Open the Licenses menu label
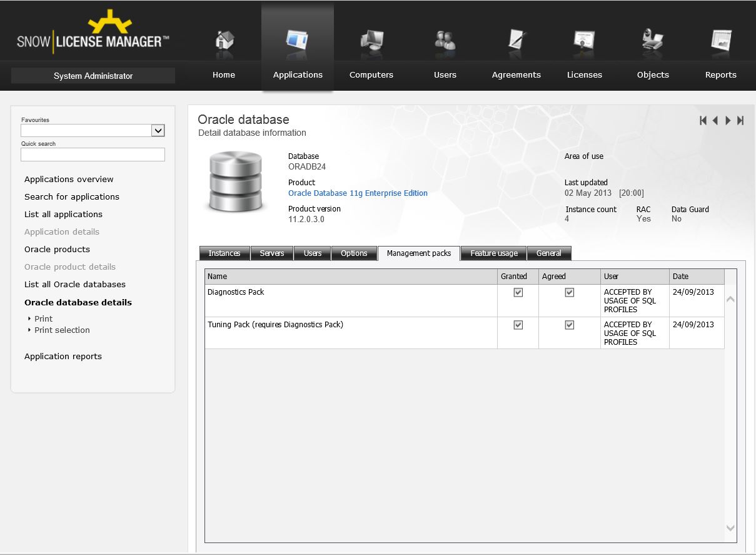Image resolution: width=756 pixels, height=555 pixels. pos(585,75)
